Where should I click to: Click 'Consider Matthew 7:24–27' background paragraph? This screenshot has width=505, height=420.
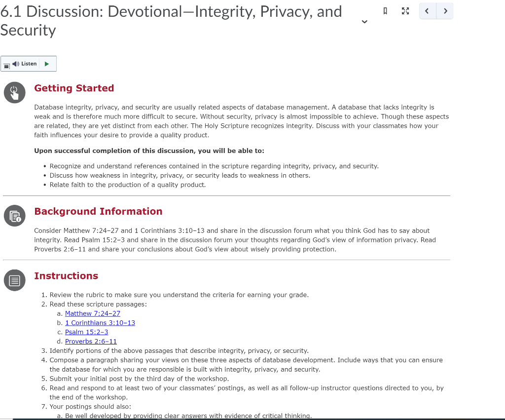click(235, 240)
